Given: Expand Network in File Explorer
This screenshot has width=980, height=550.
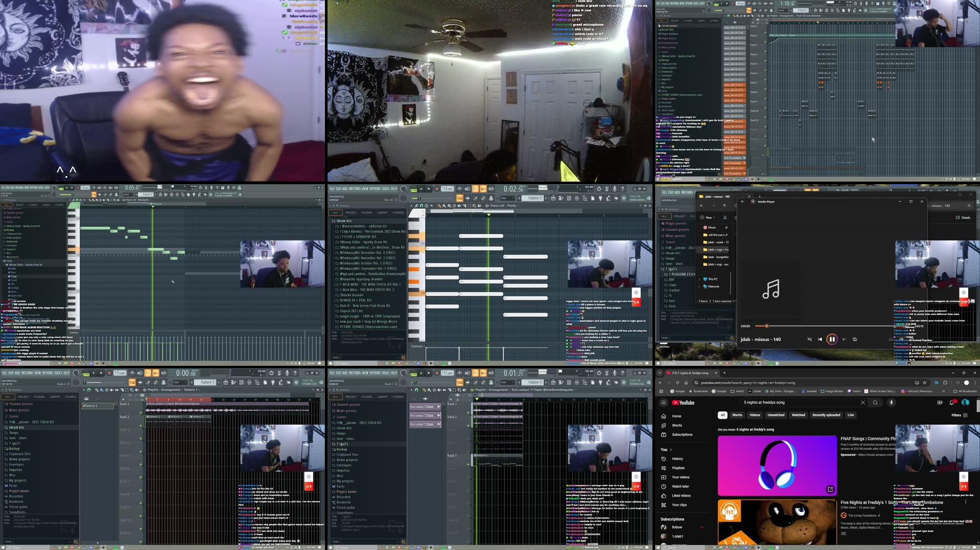Looking at the screenshot, I should pos(700,287).
